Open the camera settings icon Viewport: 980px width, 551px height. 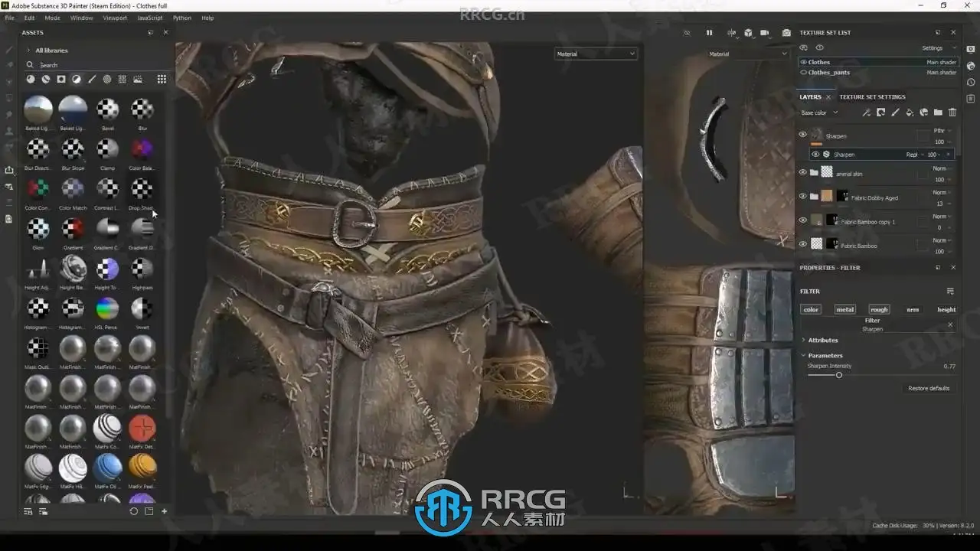(764, 33)
